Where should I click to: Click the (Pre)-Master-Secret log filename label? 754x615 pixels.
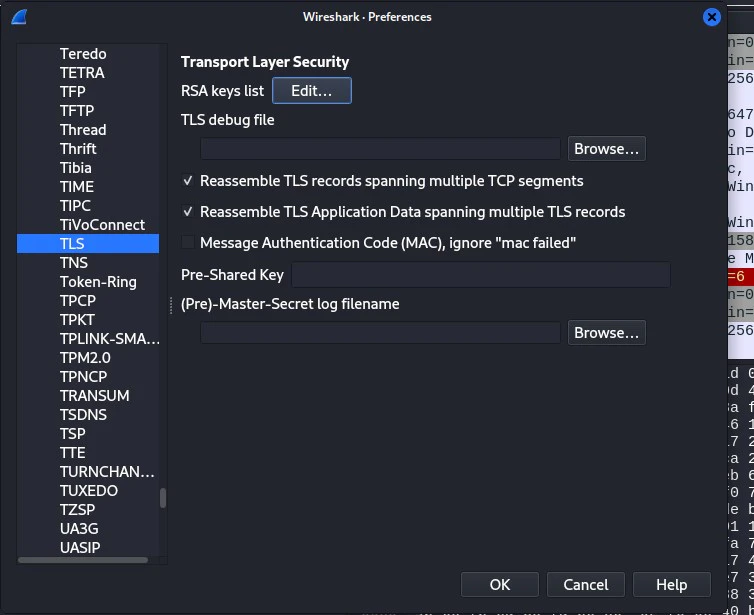click(290, 304)
